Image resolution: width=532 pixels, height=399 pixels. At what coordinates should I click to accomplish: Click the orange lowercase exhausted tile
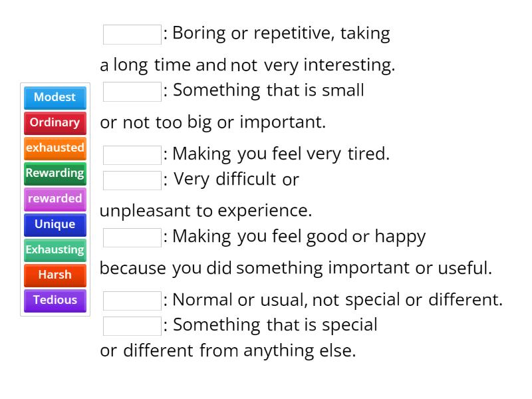[55, 148]
